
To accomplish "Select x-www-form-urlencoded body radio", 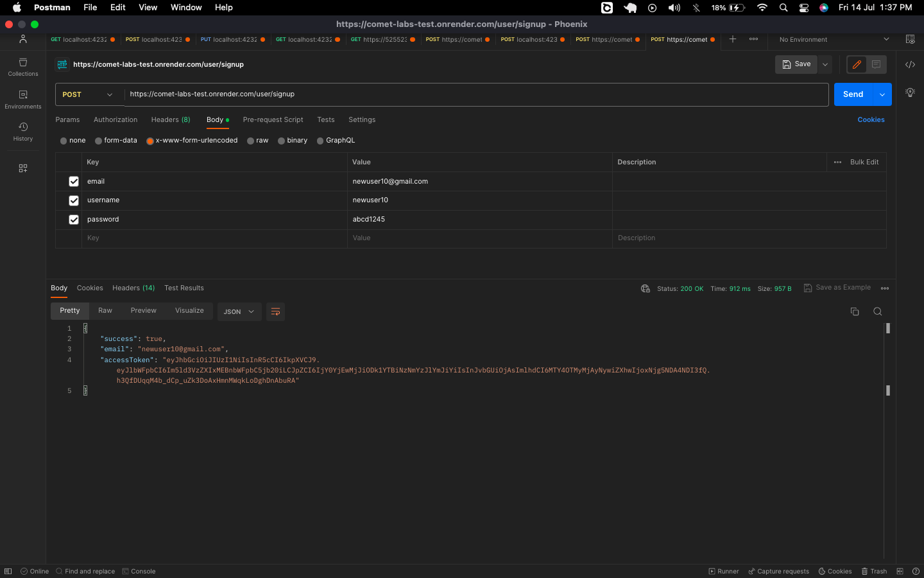I will coord(150,141).
